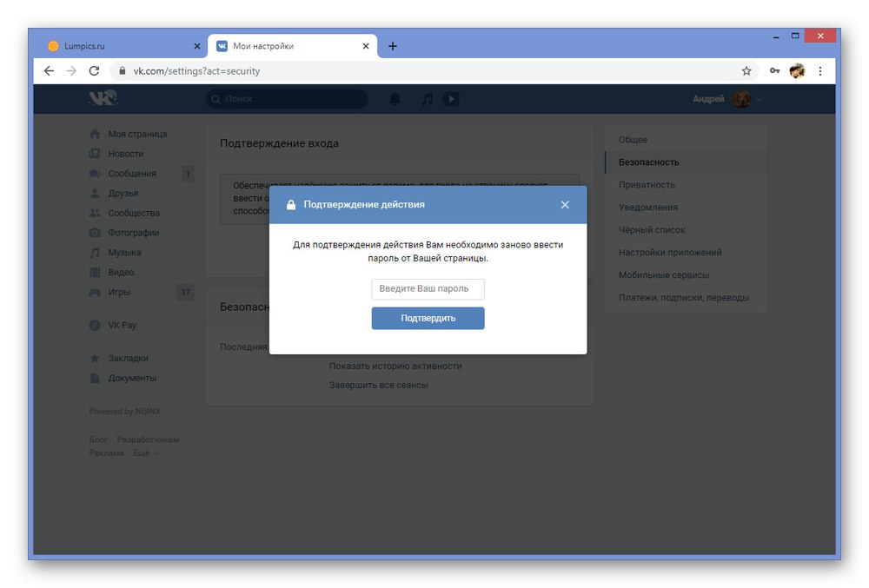Open the Андрей profile menu
This screenshot has height=588, width=869.
[x=726, y=99]
